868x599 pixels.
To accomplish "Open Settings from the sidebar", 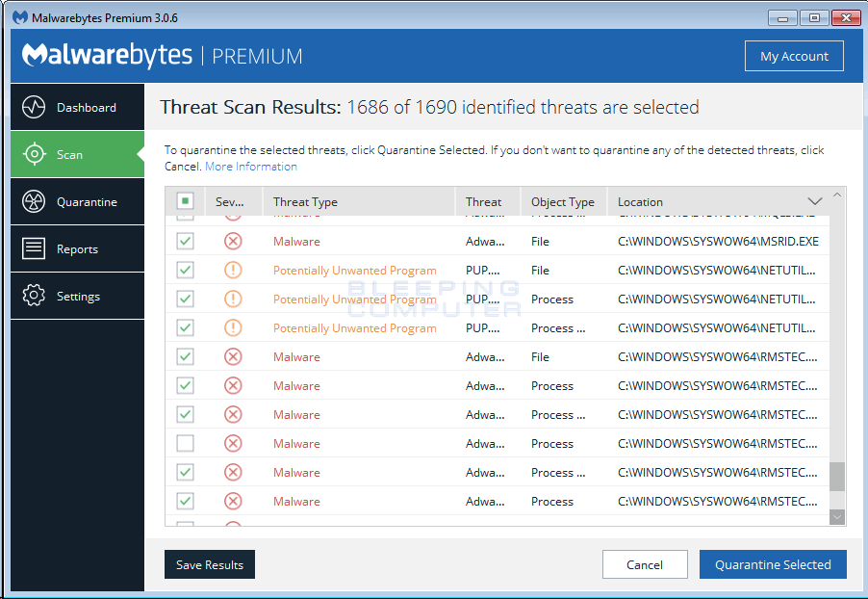I will [x=78, y=296].
